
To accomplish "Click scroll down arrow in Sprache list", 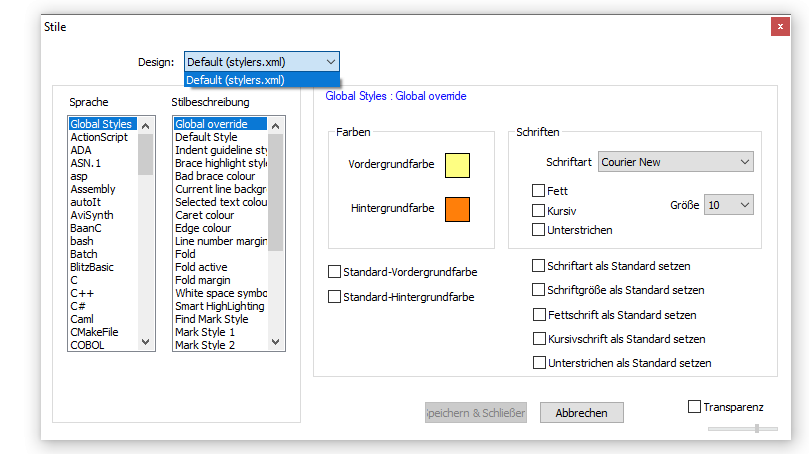I will [145, 342].
